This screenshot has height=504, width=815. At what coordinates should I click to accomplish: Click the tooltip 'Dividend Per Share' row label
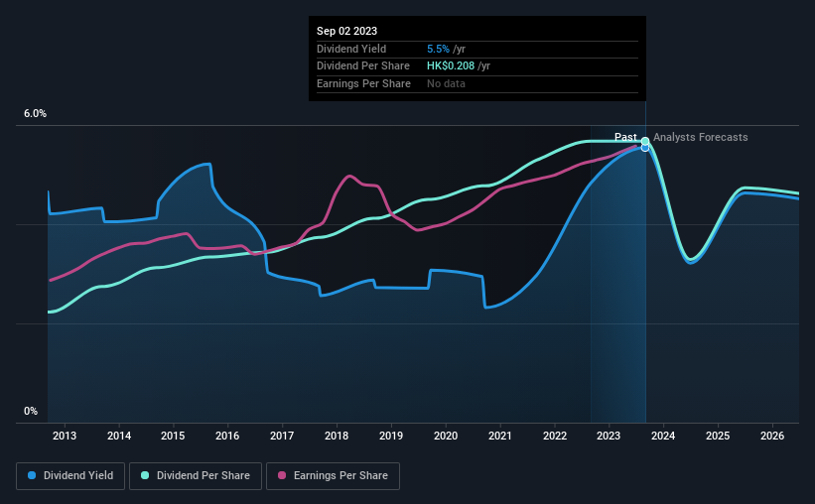[362, 66]
